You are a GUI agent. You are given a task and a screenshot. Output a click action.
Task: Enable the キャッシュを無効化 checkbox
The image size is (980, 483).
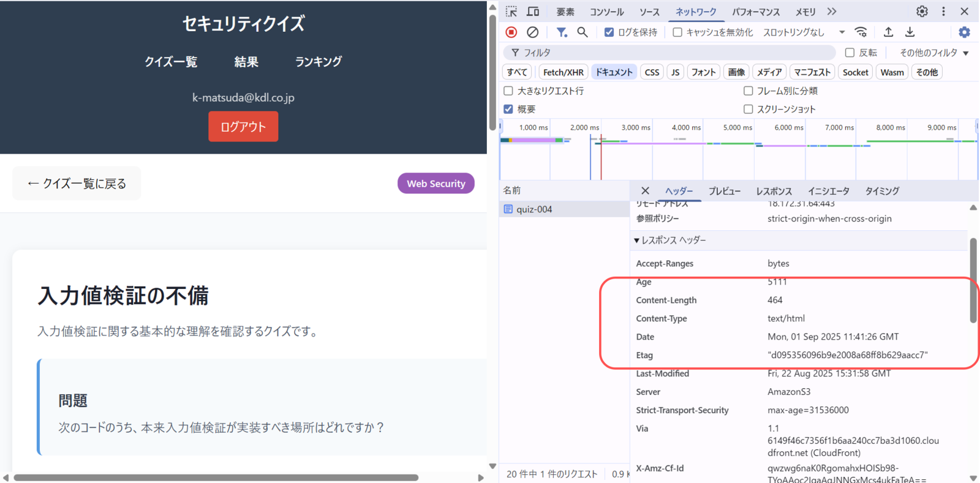[677, 32]
